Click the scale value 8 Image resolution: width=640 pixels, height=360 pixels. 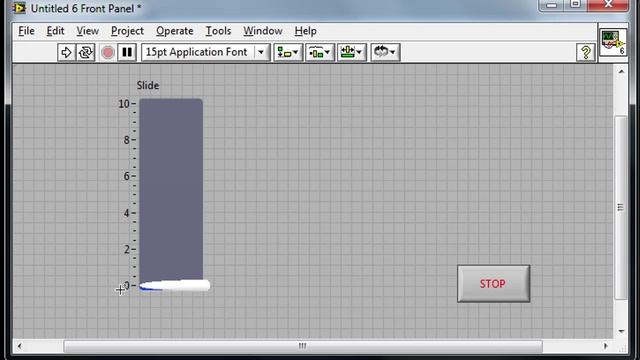point(127,140)
